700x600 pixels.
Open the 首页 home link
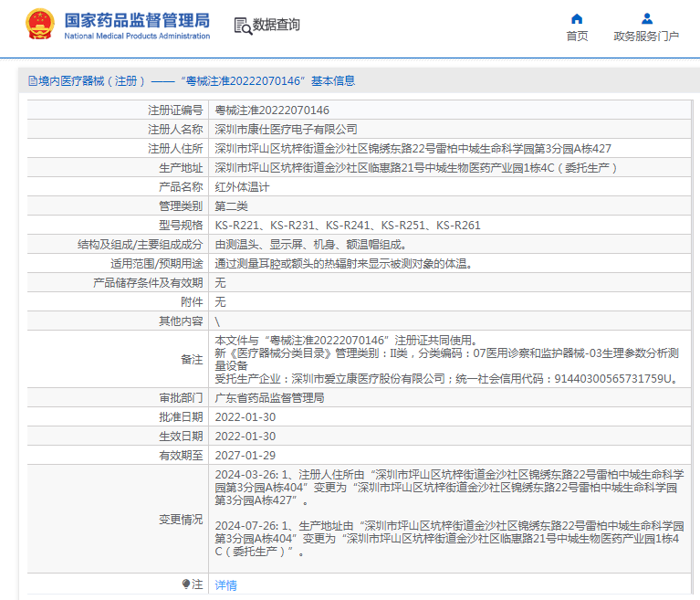(577, 37)
